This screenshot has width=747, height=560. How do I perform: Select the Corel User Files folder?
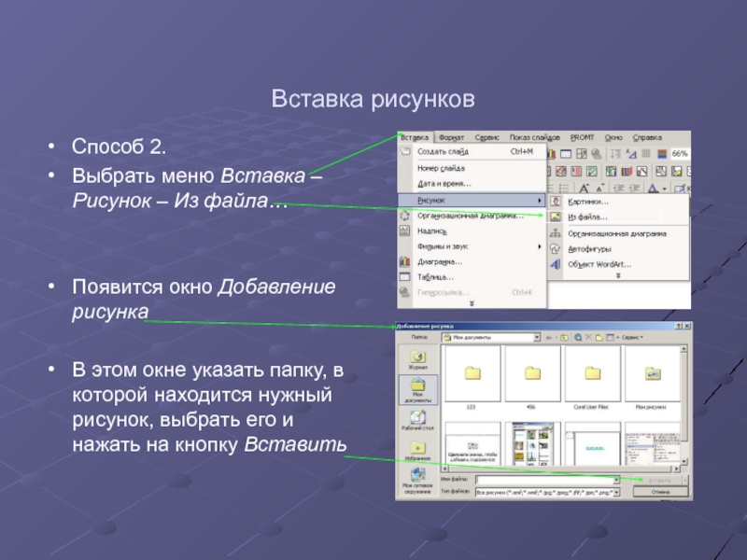(x=592, y=378)
